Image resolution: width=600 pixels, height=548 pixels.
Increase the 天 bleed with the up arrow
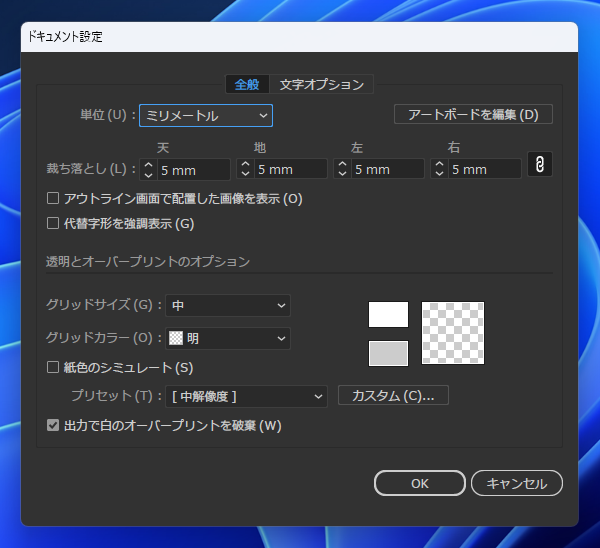148,165
